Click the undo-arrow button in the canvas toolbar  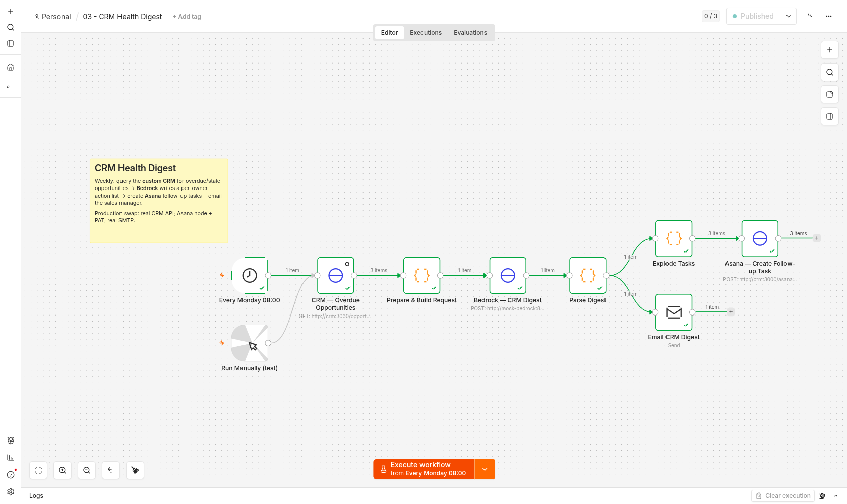point(111,470)
